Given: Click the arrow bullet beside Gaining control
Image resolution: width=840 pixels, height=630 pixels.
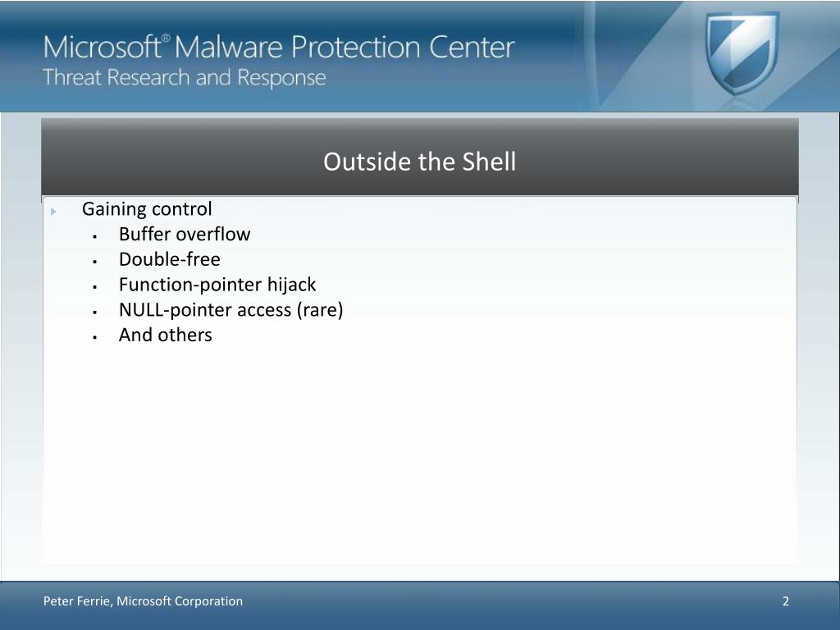Looking at the screenshot, I should tap(53, 212).
